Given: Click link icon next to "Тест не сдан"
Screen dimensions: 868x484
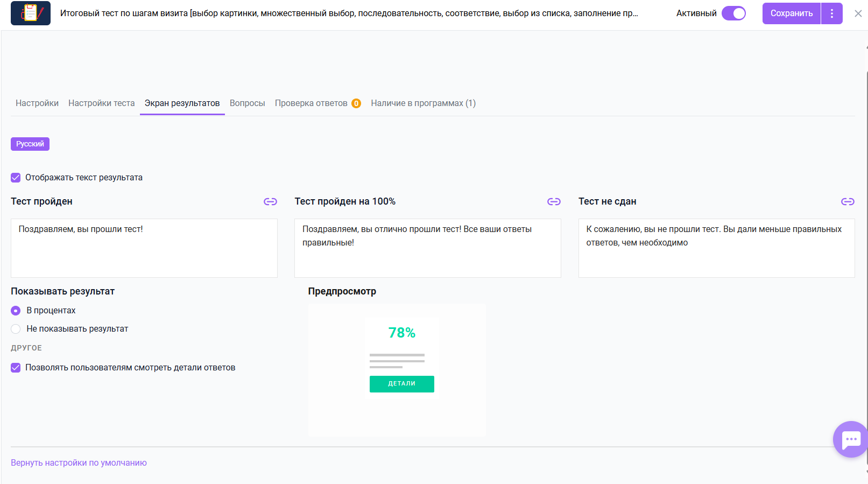Looking at the screenshot, I should (x=848, y=201).
